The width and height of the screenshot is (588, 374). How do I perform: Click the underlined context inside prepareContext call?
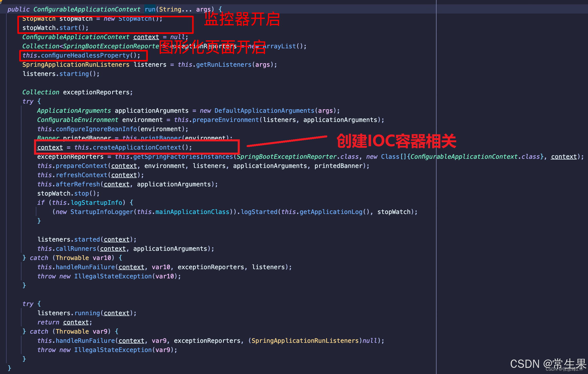[x=124, y=166]
